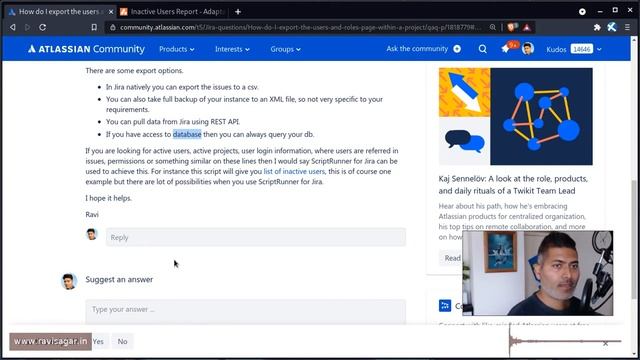This screenshot has width=640, height=360.
Task: Bookmark this page icon
Action: [94, 27]
